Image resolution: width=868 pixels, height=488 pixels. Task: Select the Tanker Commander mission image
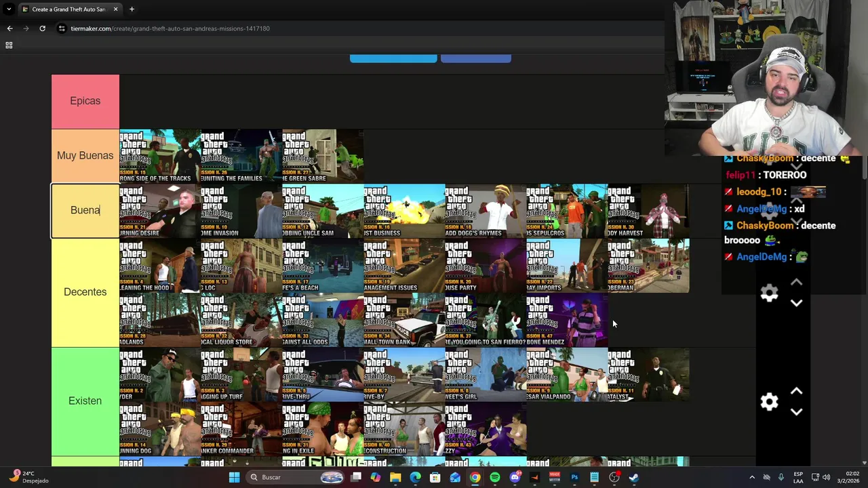[x=241, y=429]
